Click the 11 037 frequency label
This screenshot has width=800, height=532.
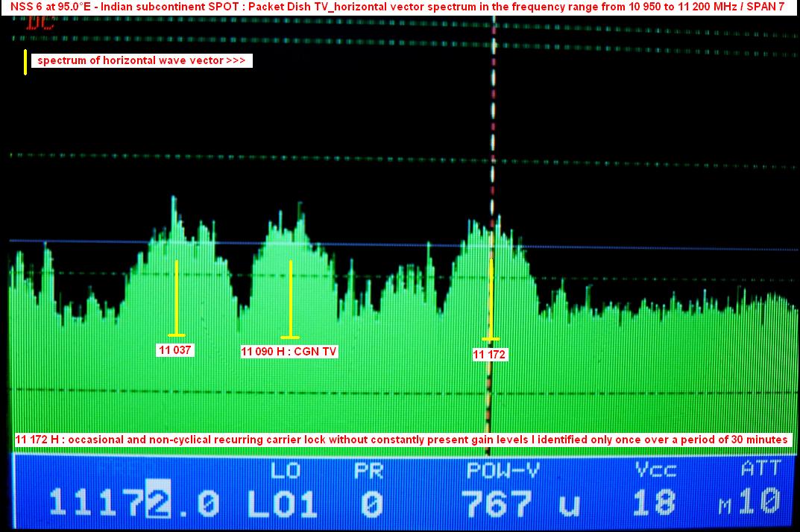(175, 349)
